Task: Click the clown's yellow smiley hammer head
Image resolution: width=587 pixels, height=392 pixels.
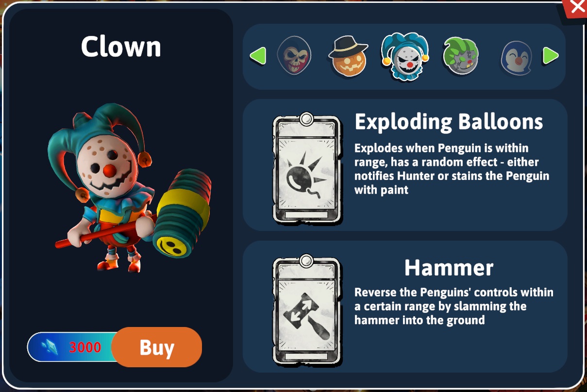Action: [x=171, y=244]
